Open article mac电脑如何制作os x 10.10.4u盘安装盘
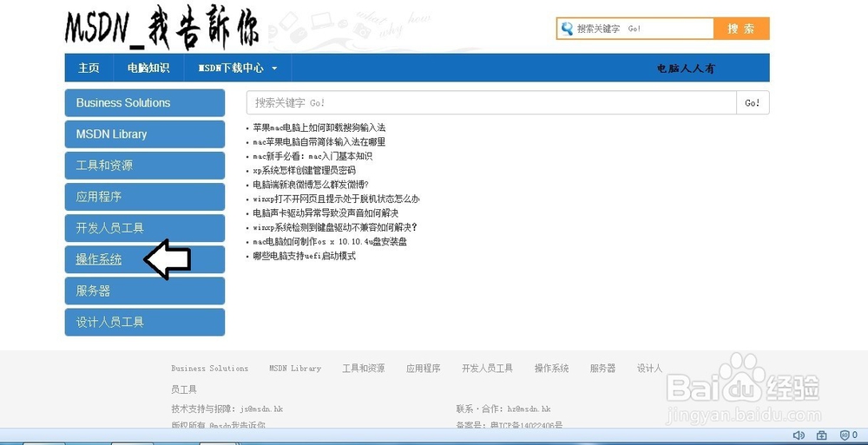 (330, 242)
